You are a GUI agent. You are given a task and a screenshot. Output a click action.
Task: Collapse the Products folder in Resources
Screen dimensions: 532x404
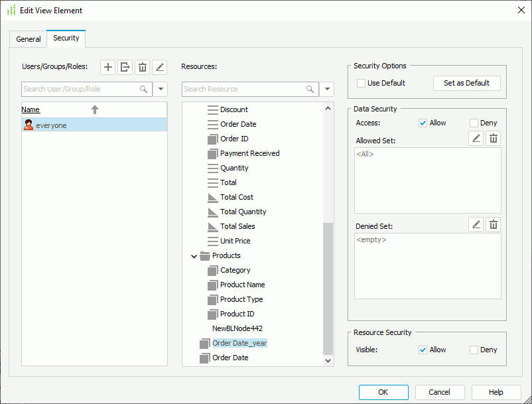click(x=194, y=255)
